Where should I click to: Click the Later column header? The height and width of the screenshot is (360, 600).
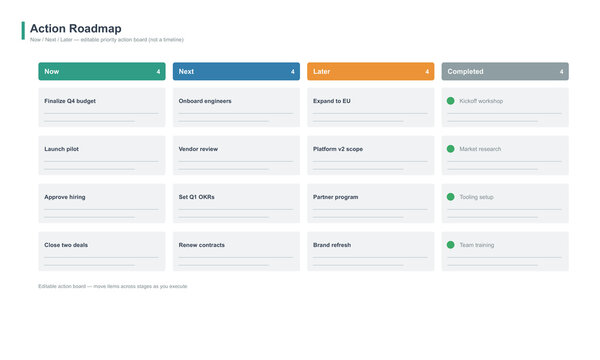point(370,72)
